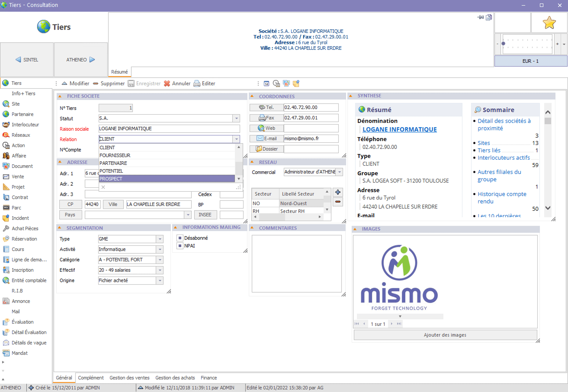
Task: Open Interlocuteur in the sidebar
Action: [x=25, y=125]
